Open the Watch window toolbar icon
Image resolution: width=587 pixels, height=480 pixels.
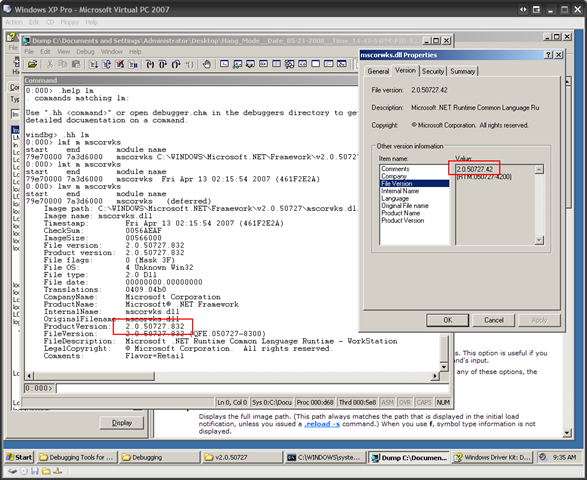coord(237,64)
